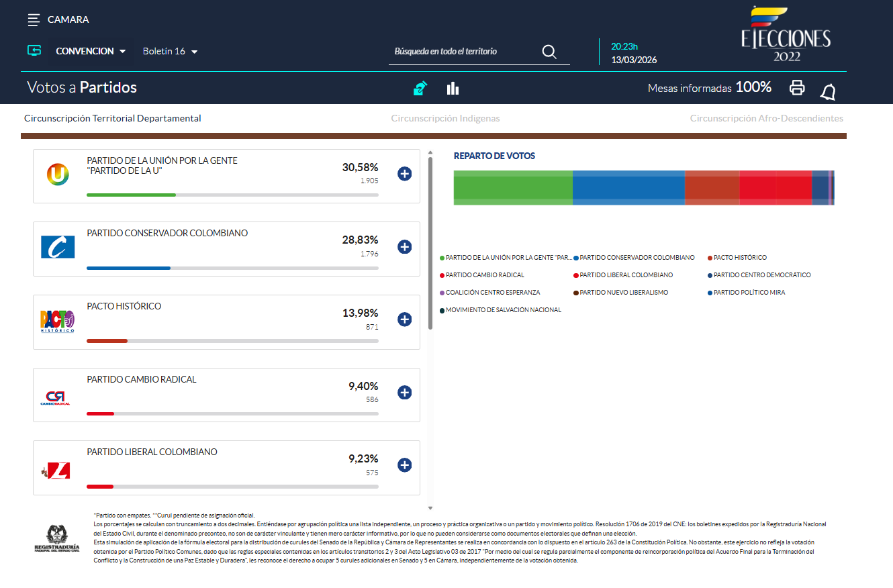Expand Partido de la U details
Viewport: 893px width, 588px height.
pos(404,174)
